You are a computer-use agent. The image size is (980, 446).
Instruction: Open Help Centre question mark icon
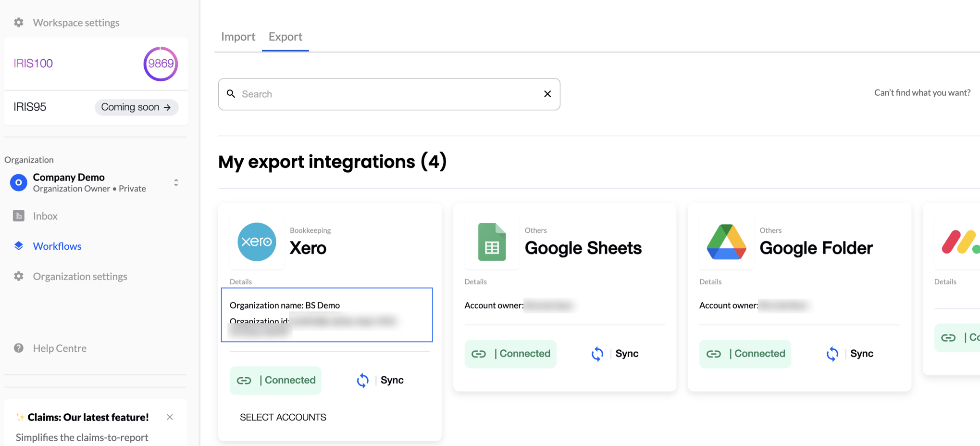point(19,348)
